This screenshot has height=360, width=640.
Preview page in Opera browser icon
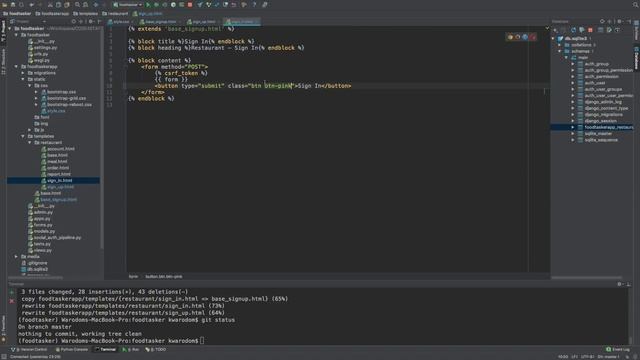(533, 37)
